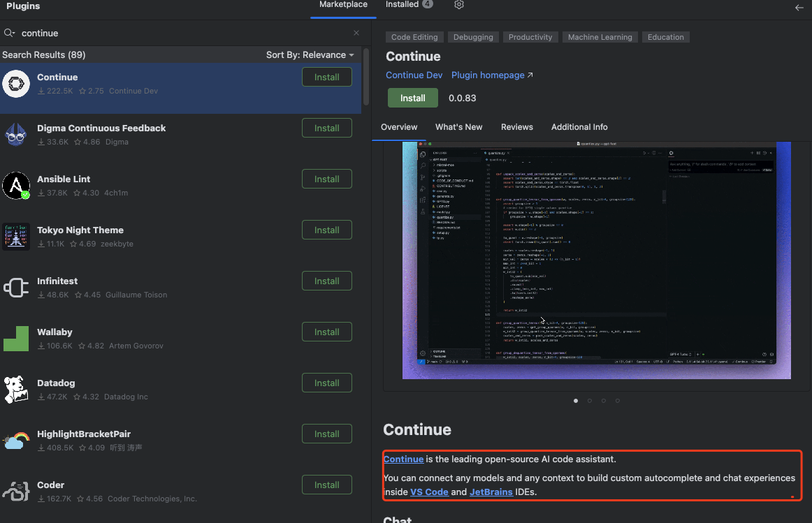Install the Coder plugin
This screenshot has width=812, height=523.
(x=327, y=485)
